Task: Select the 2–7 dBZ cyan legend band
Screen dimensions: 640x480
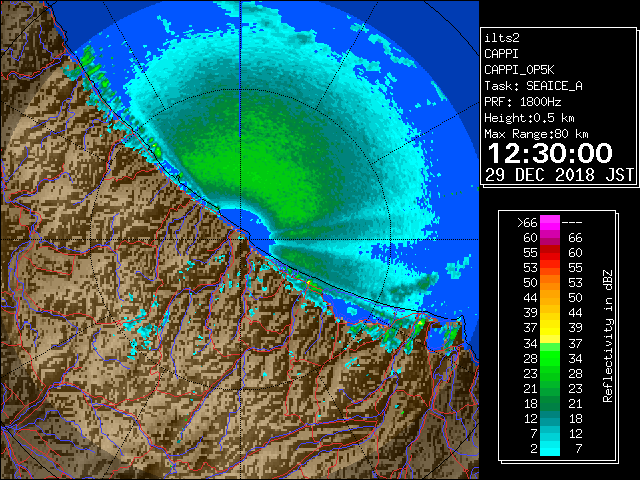Action: click(x=550, y=448)
